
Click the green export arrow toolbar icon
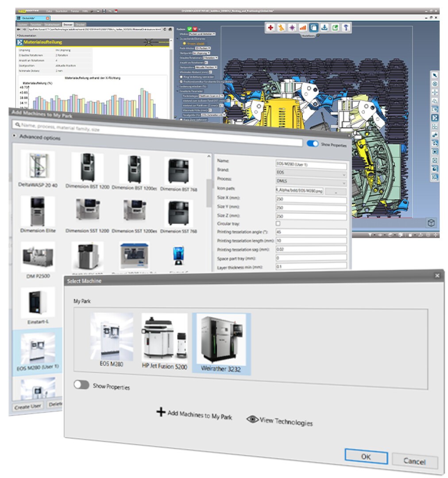[335, 28]
